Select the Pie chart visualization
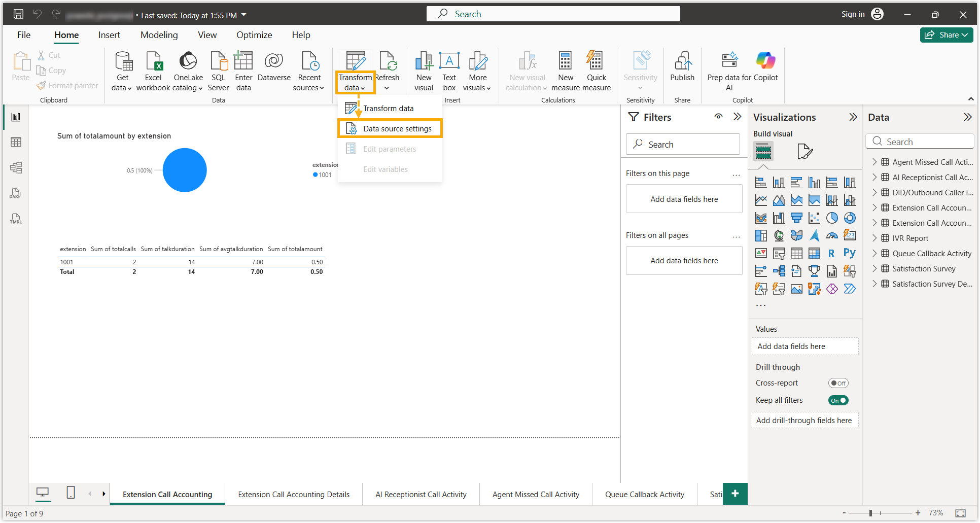 click(832, 218)
